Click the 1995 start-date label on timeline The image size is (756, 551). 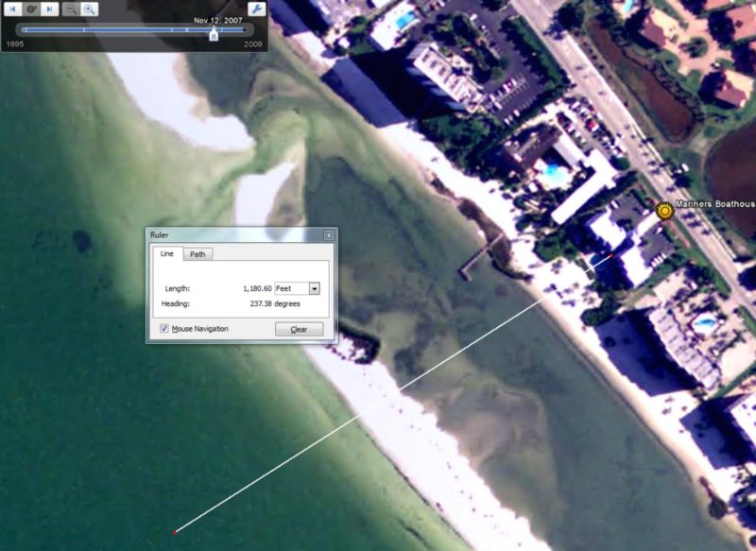(15, 44)
